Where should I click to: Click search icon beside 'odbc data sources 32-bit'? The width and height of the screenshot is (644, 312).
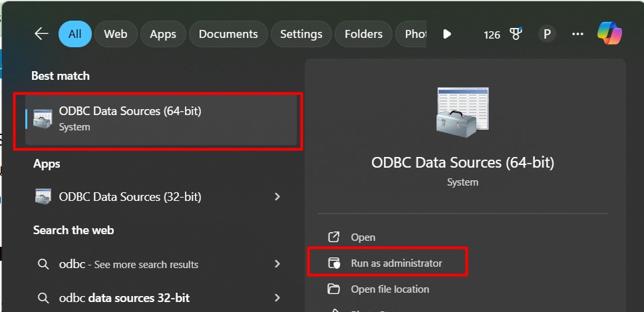tap(43, 297)
